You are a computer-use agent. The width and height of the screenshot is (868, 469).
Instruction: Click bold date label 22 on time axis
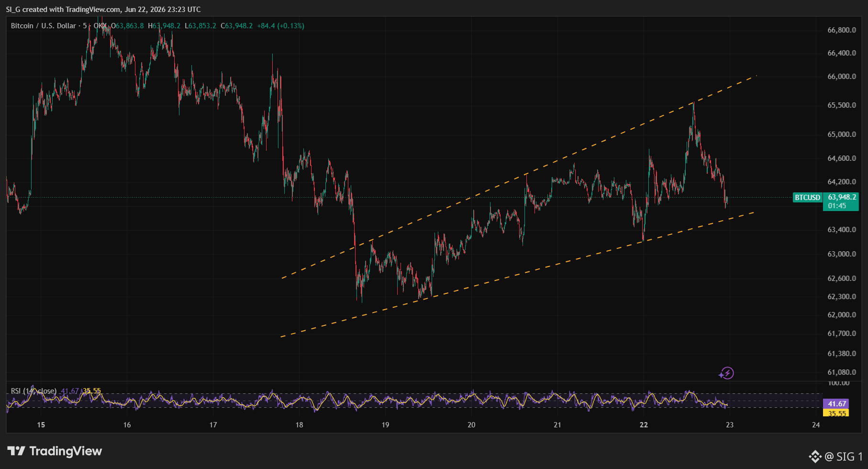tap(644, 425)
